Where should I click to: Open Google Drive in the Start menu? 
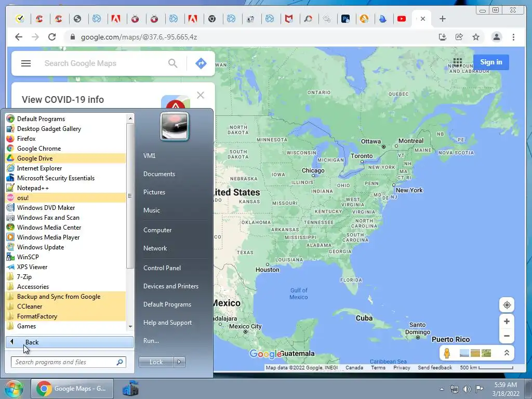tap(35, 158)
